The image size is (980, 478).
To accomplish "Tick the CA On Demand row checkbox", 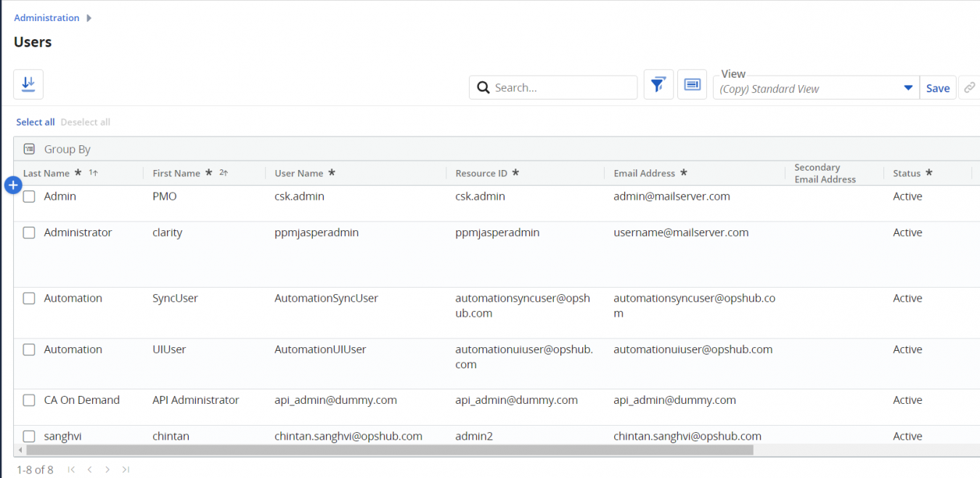I will point(29,400).
